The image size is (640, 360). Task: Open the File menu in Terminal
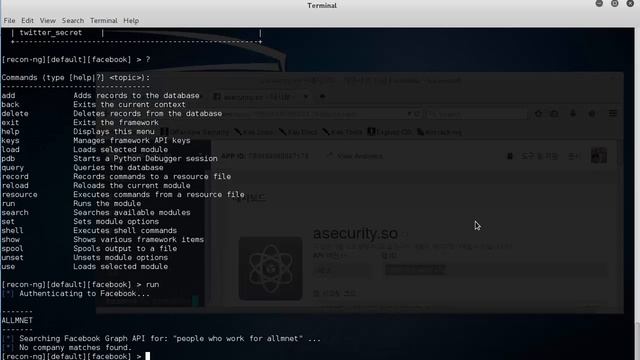pyautogui.click(x=9, y=20)
